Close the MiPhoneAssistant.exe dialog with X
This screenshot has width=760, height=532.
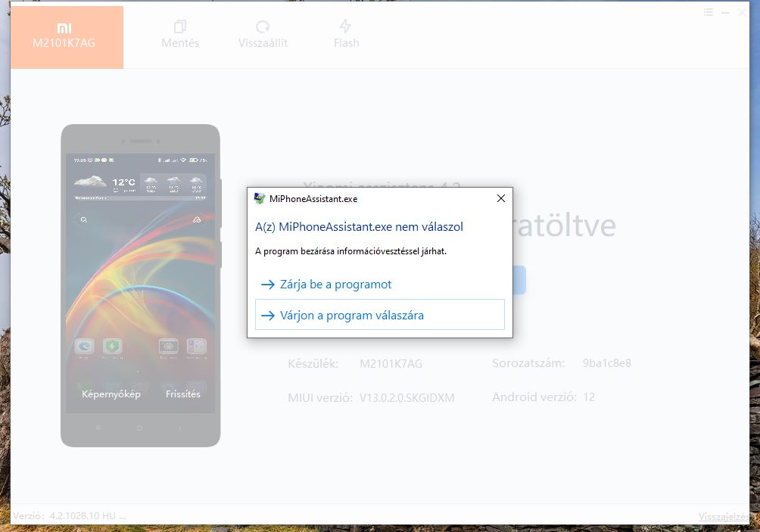[500, 198]
